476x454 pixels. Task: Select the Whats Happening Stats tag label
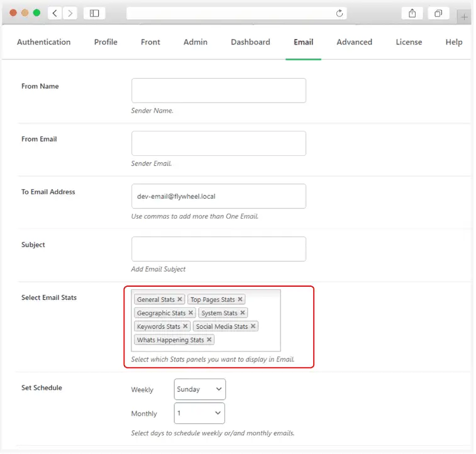tap(170, 340)
